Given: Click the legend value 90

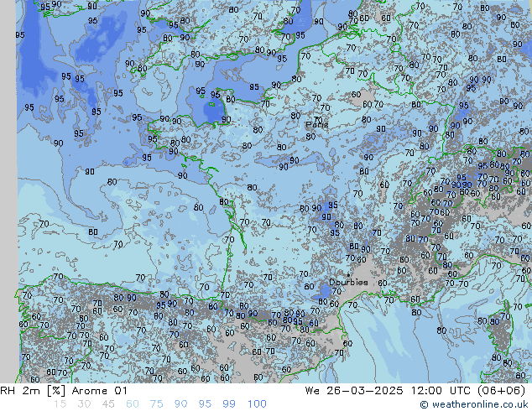Looking at the screenshot, I should point(180,404).
